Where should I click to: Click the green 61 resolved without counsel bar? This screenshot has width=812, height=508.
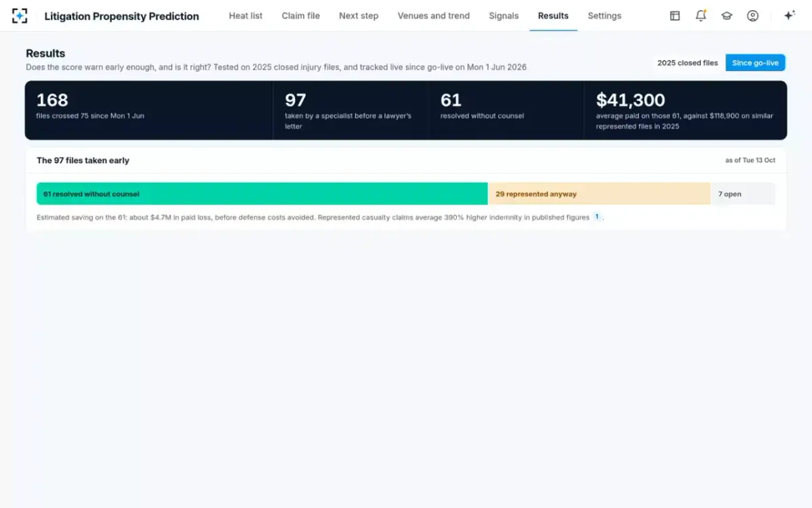[262, 194]
